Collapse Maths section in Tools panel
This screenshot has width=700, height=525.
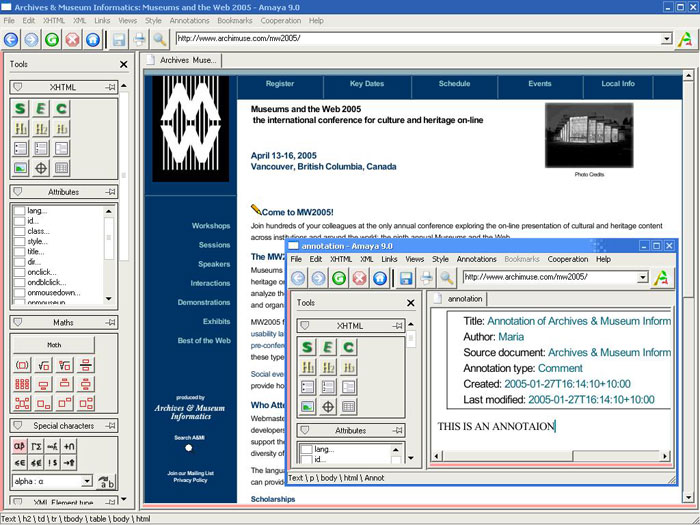18,322
